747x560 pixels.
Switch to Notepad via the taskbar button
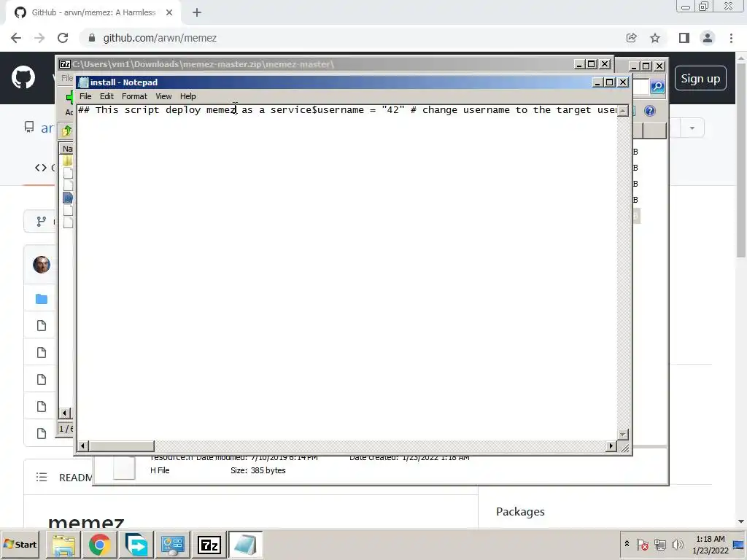coord(245,545)
